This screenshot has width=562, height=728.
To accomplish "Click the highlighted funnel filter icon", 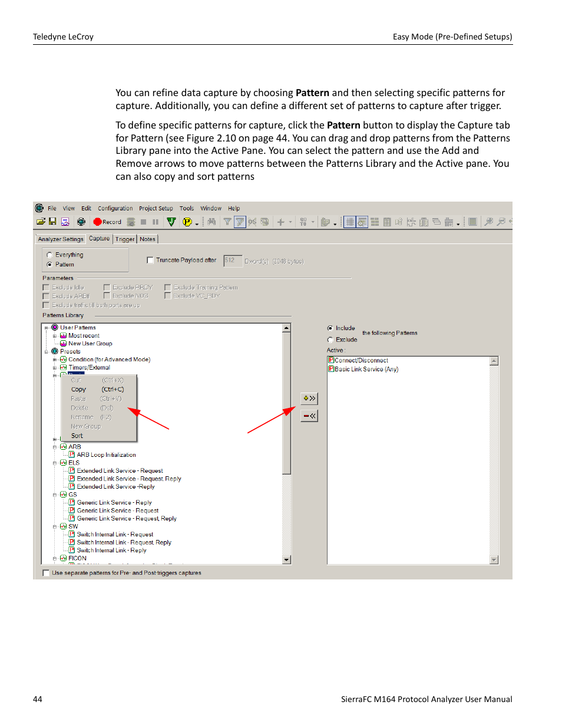I will 240,222.
